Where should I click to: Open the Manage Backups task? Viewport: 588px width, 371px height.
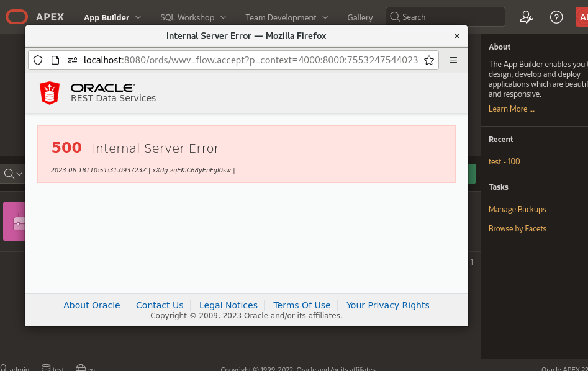tap(516, 210)
